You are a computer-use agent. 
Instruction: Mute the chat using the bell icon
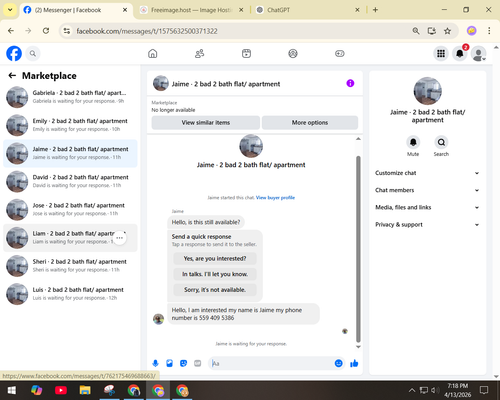coord(413,142)
